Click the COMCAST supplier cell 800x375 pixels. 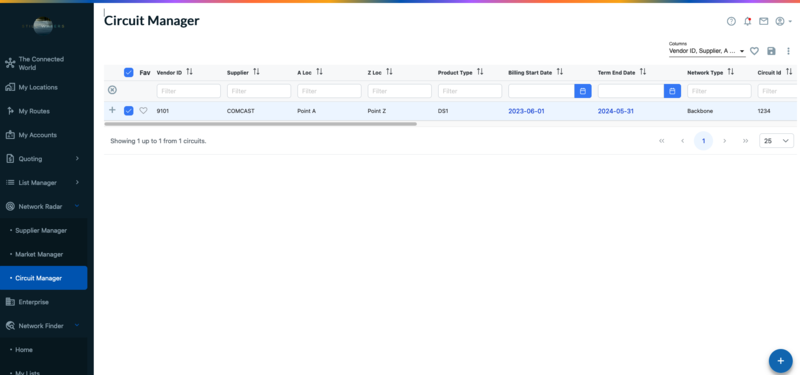coord(241,111)
